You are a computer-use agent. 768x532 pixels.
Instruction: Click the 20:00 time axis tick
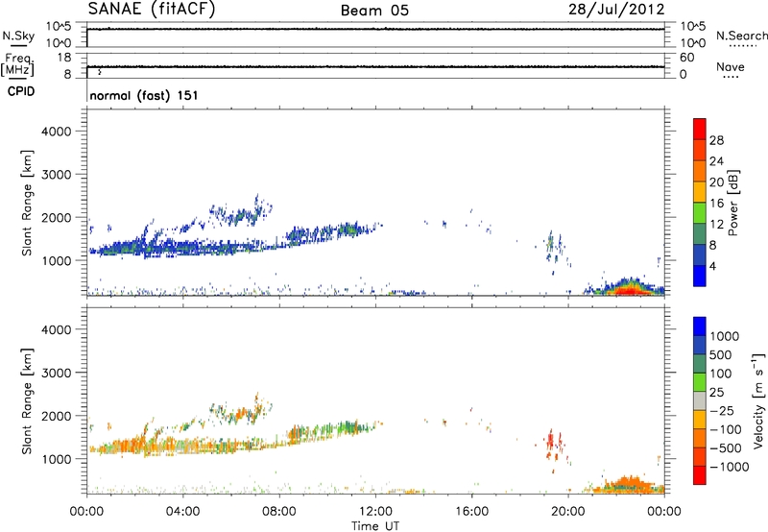click(x=568, y=512)
